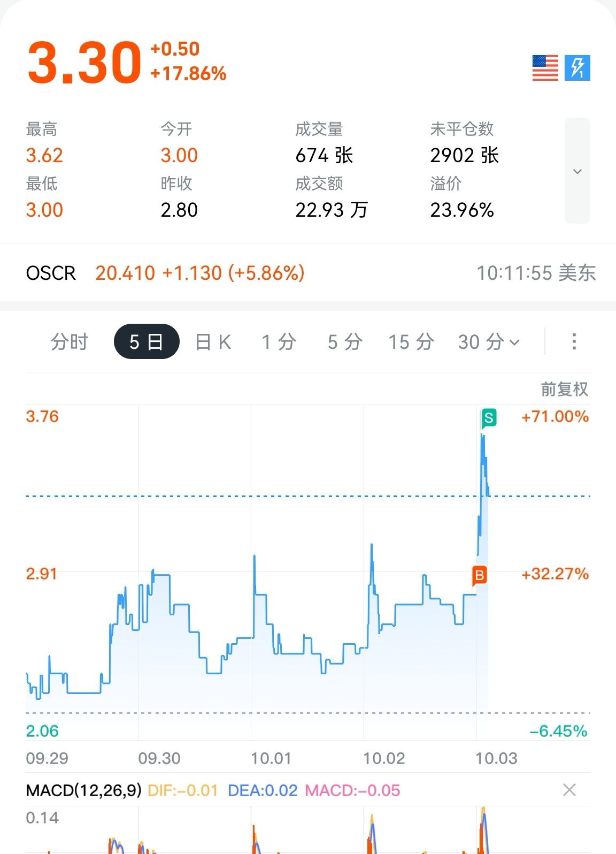This screenshot has width=616, height=854.
Task: Open the OSCR underlying stock quote
Action: (51, 273)
